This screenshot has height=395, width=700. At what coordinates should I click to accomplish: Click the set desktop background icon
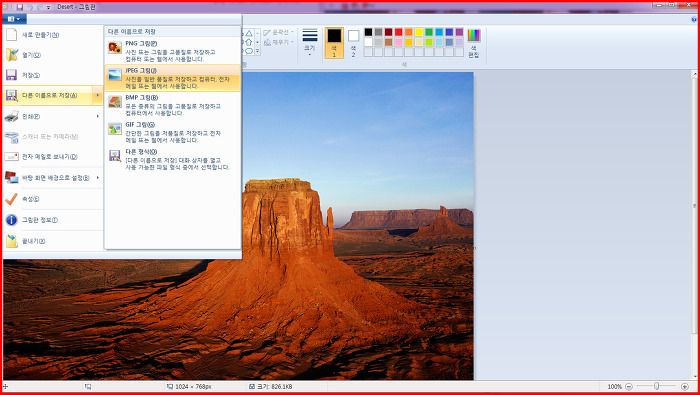[12, 178]
